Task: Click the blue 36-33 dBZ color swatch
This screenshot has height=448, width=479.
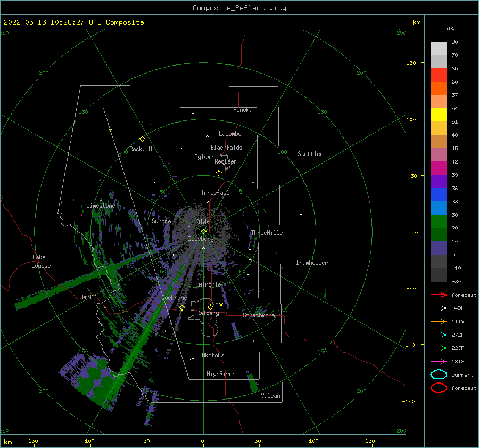Action: pos(439,195)
